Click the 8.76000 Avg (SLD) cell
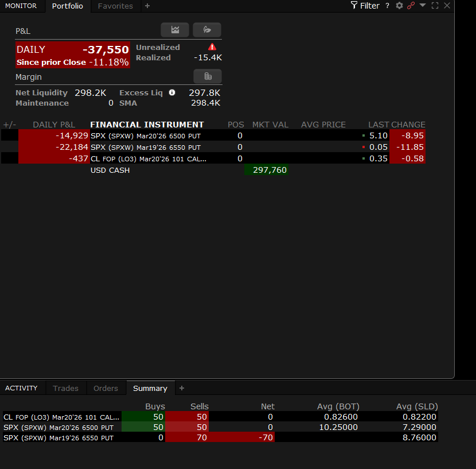 (419, 437)
